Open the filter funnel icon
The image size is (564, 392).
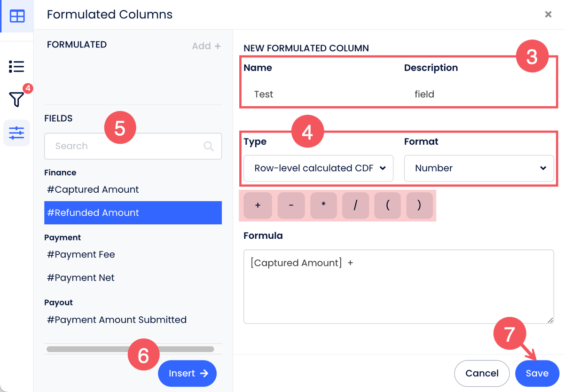[x=16, y=99]
